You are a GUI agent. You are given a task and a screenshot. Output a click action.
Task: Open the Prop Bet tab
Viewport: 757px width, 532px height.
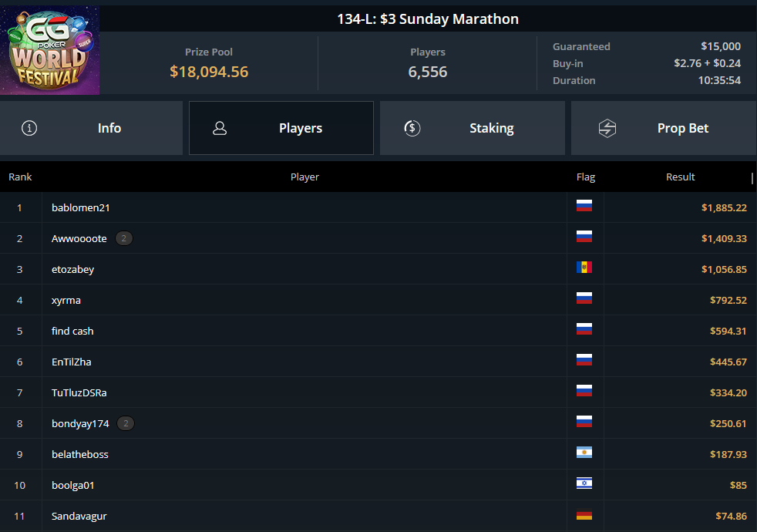click(x=664, y=128)
